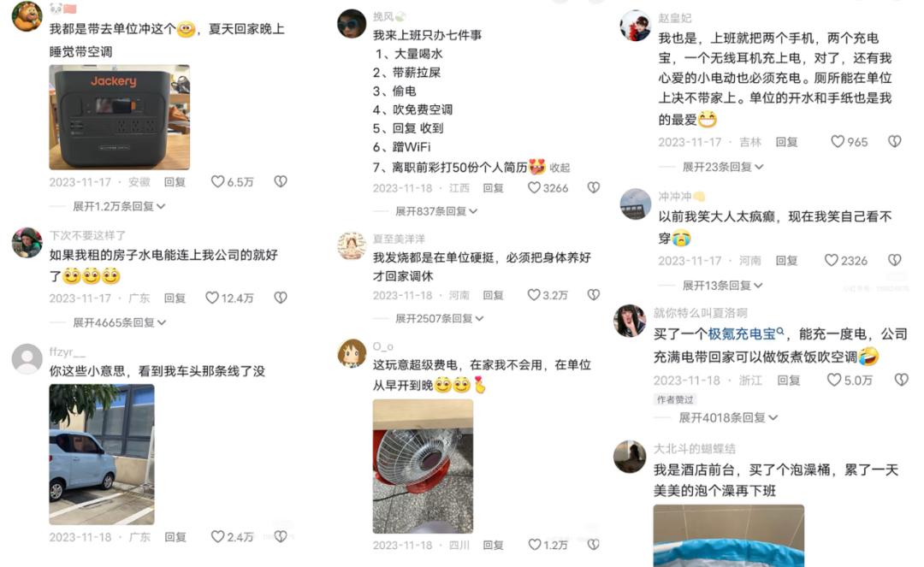This screenshot has height=567, width=924.
Task: Like the 赵皇妃 comment with 965 likes
Action: pos(838,141)
